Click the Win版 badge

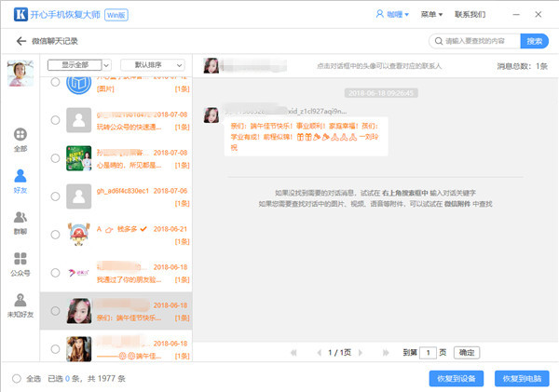tap(116, 15)
